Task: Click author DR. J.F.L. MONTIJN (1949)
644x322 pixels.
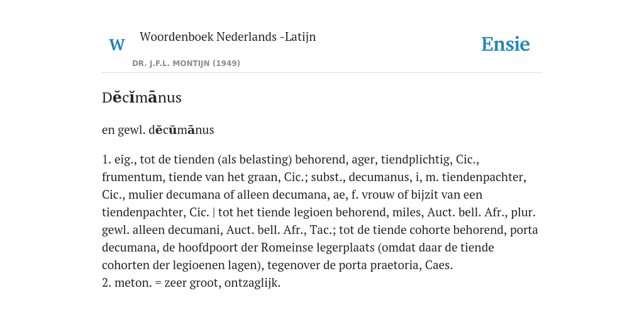Action: pos(186,64)
